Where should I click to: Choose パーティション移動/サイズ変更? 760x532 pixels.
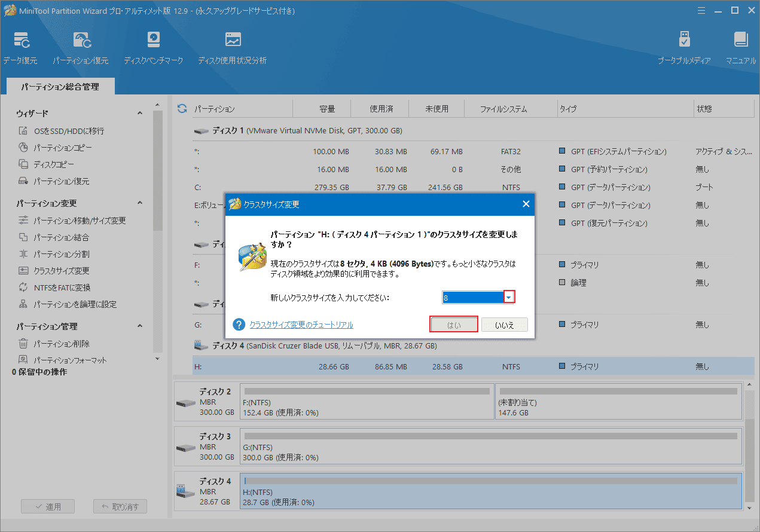click(72, 221)
